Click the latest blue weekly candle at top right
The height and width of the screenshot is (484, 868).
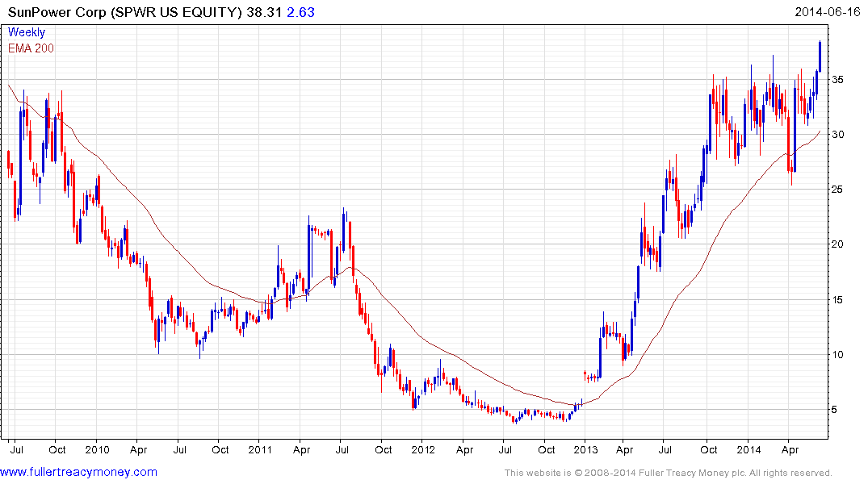click(820, 56)
